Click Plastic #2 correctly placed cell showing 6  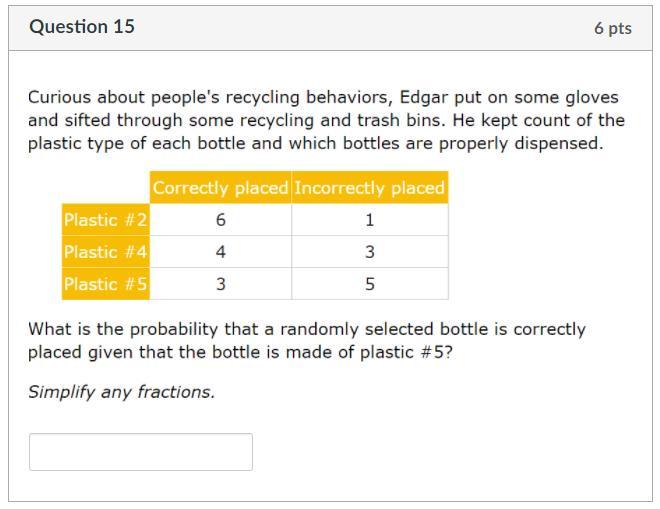point(220,220)
